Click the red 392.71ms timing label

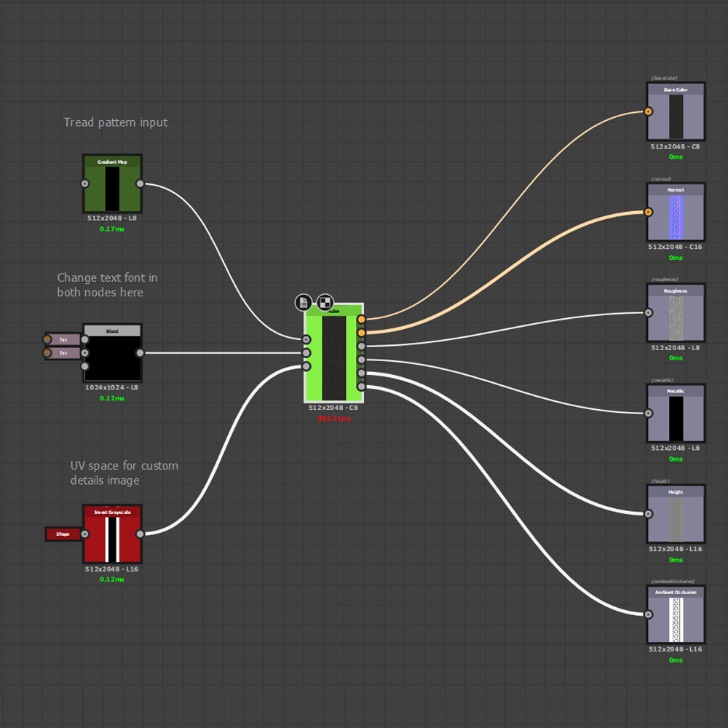click(x=334, y=419)
